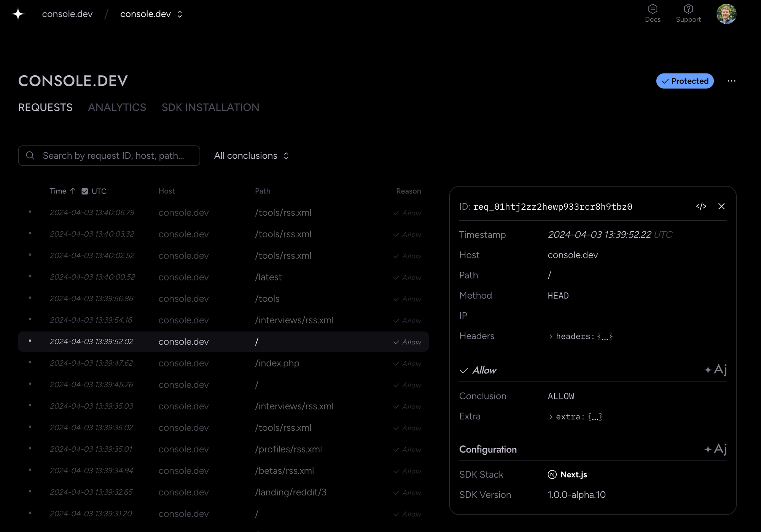Screen dimensions: 761x532
Task: Click the Aj icon beside Allow
Action: pos(715,370)
